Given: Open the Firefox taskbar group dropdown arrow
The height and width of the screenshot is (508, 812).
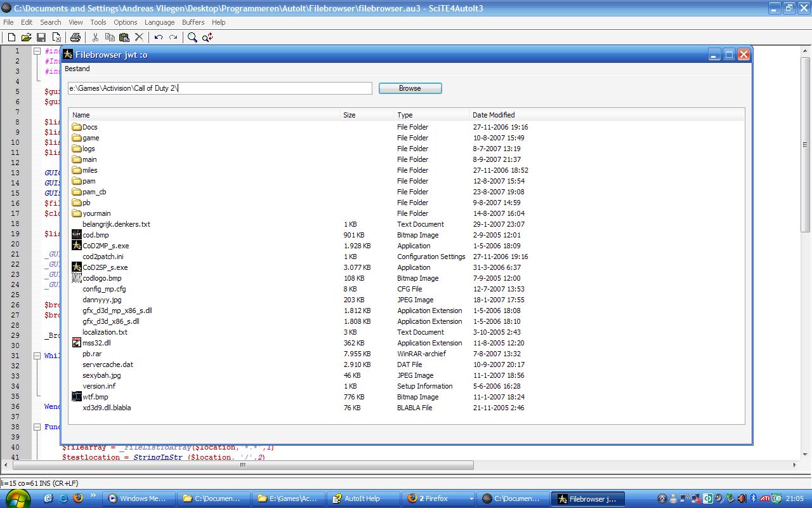Looking at the screenshot, I should click(x=471, y=499).
